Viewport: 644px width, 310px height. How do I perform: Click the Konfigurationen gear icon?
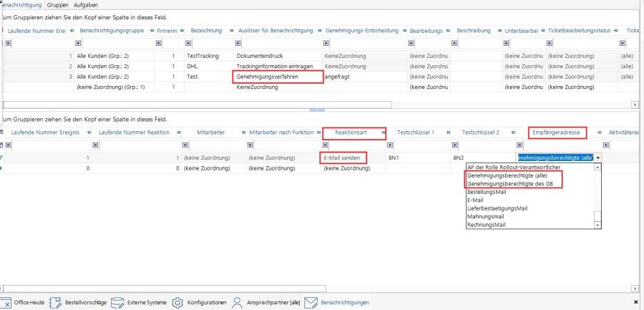click(177, 302)
